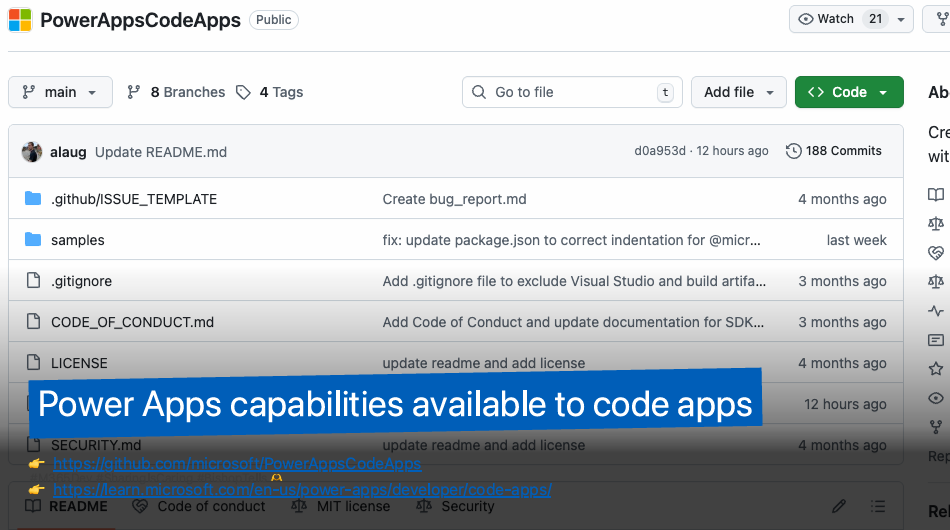Click the branch icon beside 8 Branches
The height and width of the screenshot is (530, 950).
pyautogui.click(x=133, y=92)
